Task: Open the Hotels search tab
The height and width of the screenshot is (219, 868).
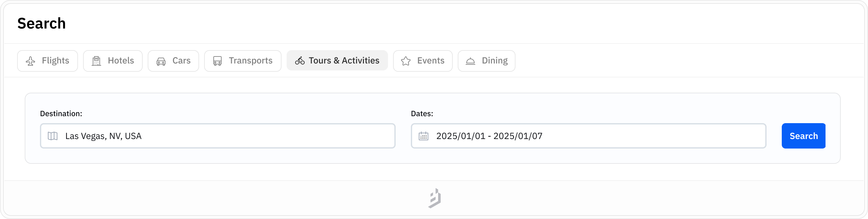Action: (x=121, y=61)
